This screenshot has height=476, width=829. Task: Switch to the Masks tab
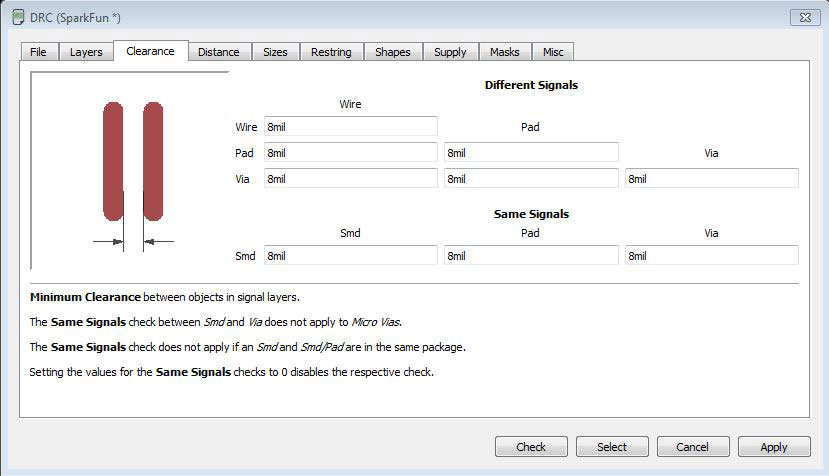[x=505, y=52]
